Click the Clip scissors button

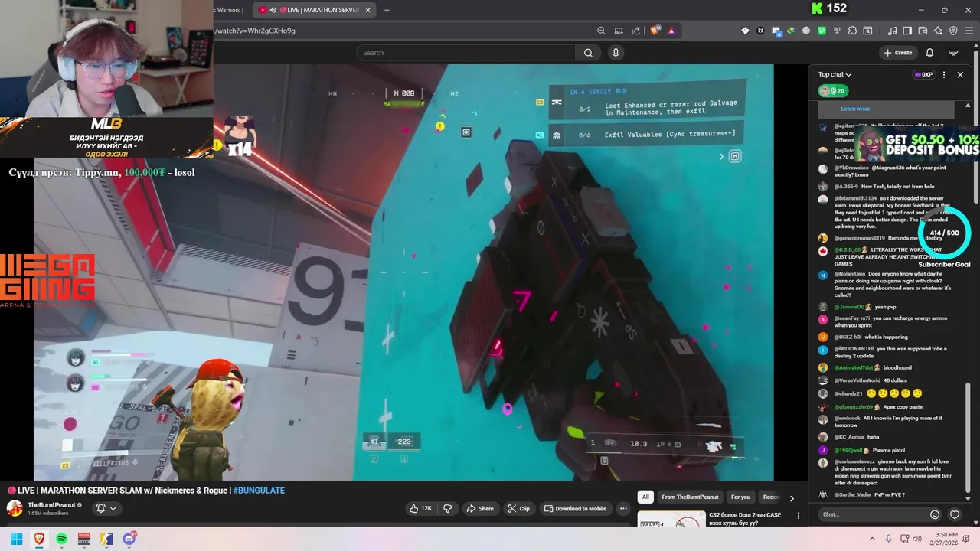click(518, 508)
